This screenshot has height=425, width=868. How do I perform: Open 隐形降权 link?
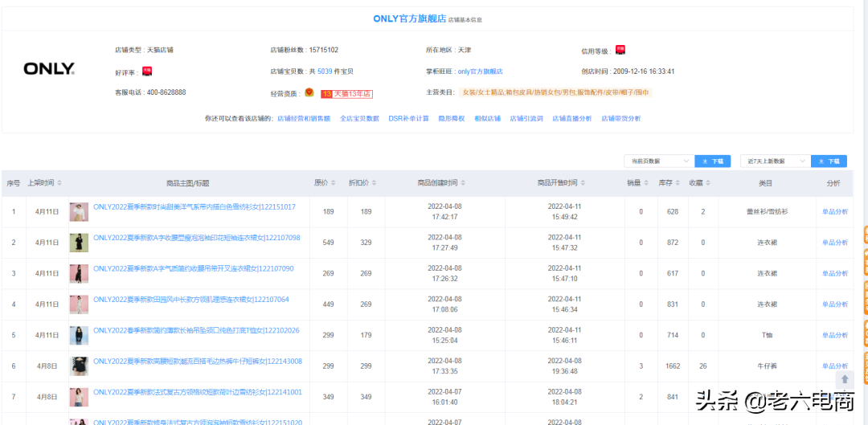pos(452,118)
